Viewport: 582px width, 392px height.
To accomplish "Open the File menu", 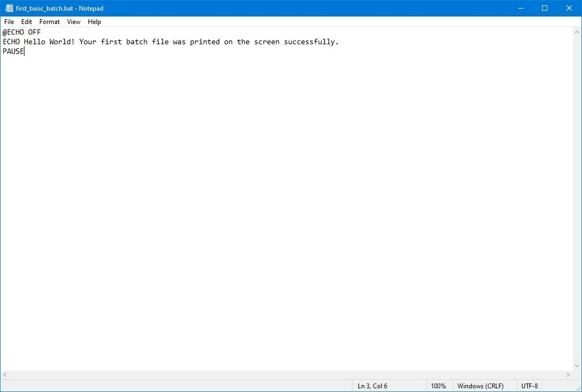I will click(9, 22).
